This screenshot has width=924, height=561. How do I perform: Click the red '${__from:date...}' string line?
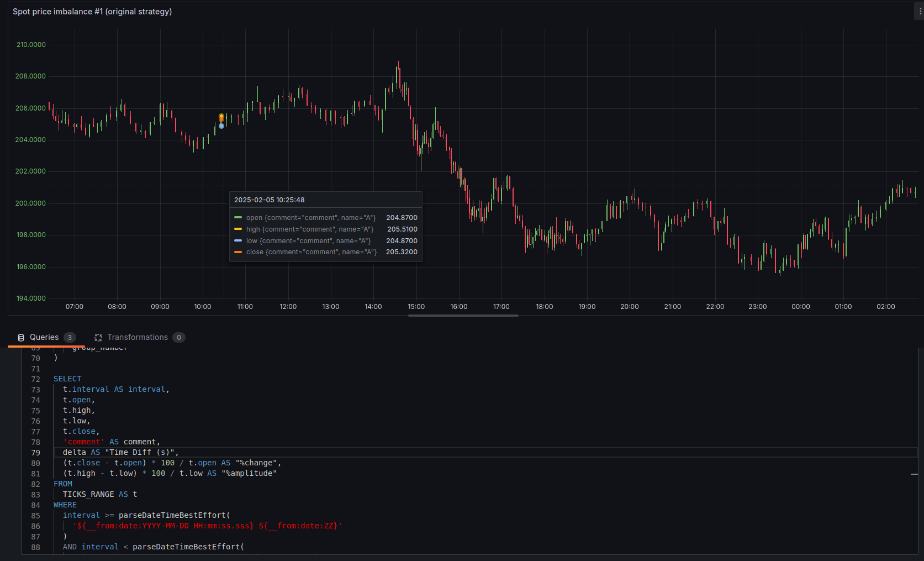(x=207, y=526)
